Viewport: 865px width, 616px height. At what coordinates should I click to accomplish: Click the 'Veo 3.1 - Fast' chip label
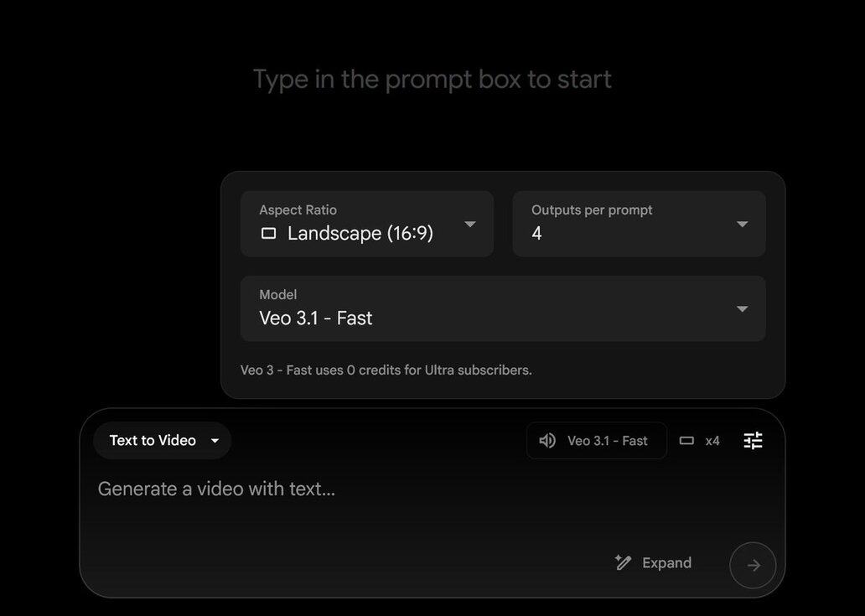point(607,441)
